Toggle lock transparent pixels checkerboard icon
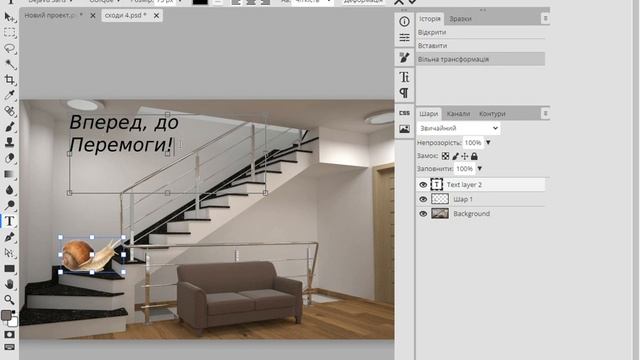 point(445,156)
